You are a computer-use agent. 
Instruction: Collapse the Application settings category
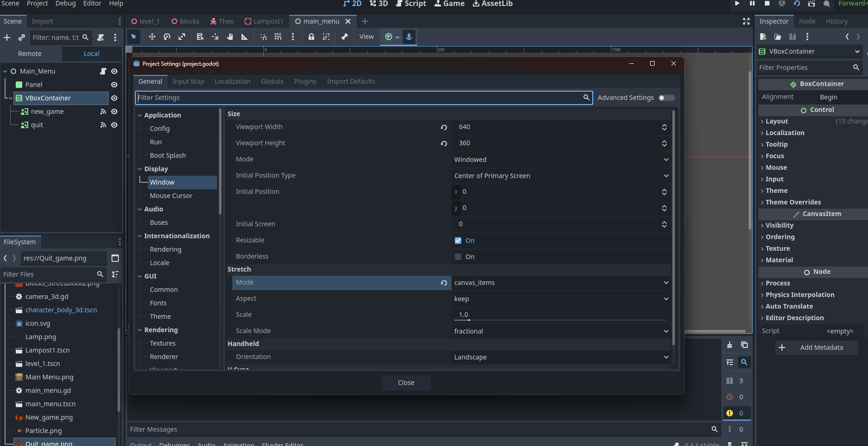click(x=140, y=115)
